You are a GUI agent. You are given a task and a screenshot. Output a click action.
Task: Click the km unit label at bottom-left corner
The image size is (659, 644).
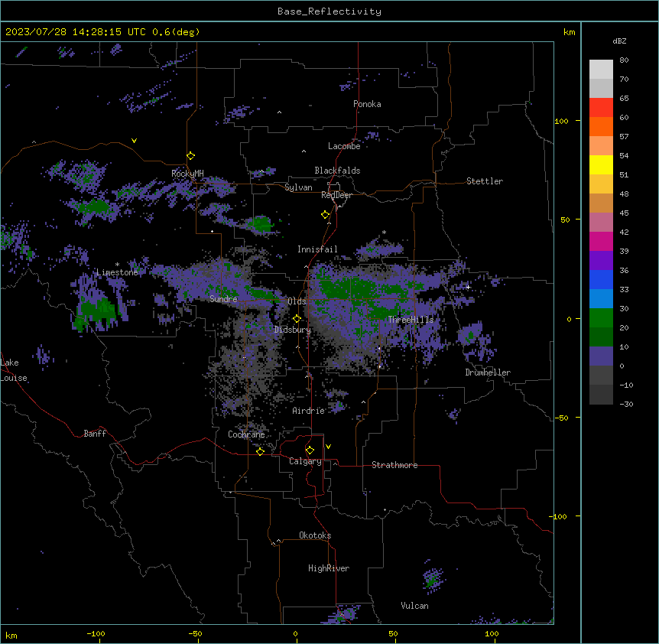[11, 635]
